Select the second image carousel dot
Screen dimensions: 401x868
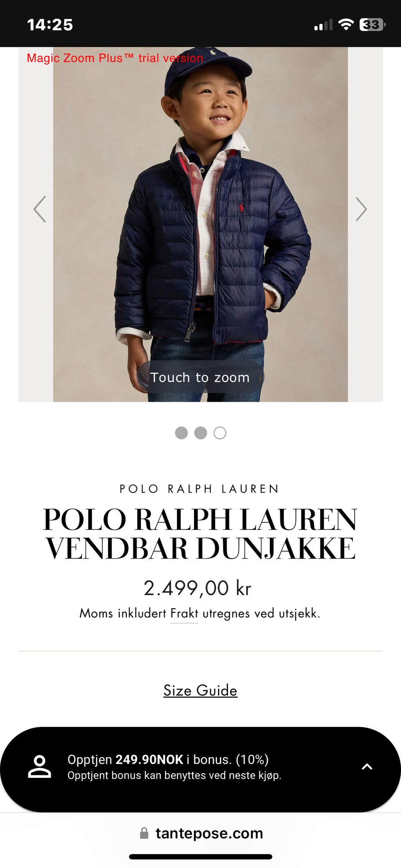click(200, 433)
